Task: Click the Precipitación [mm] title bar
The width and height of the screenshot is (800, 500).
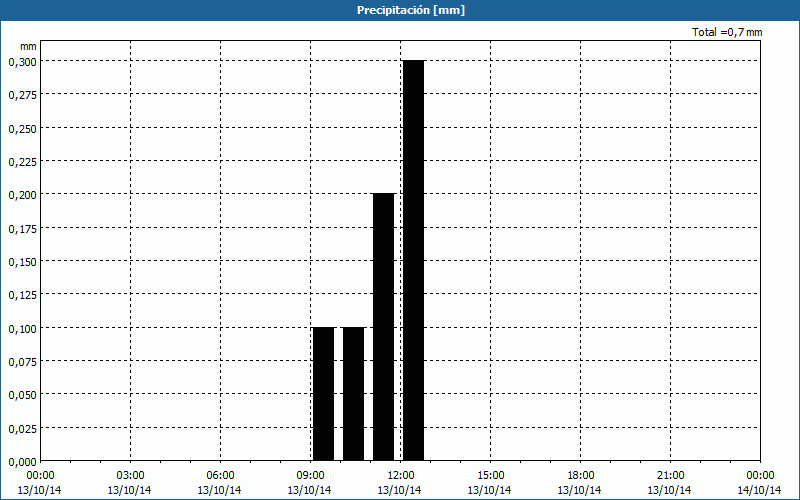Action: [400, 10]
